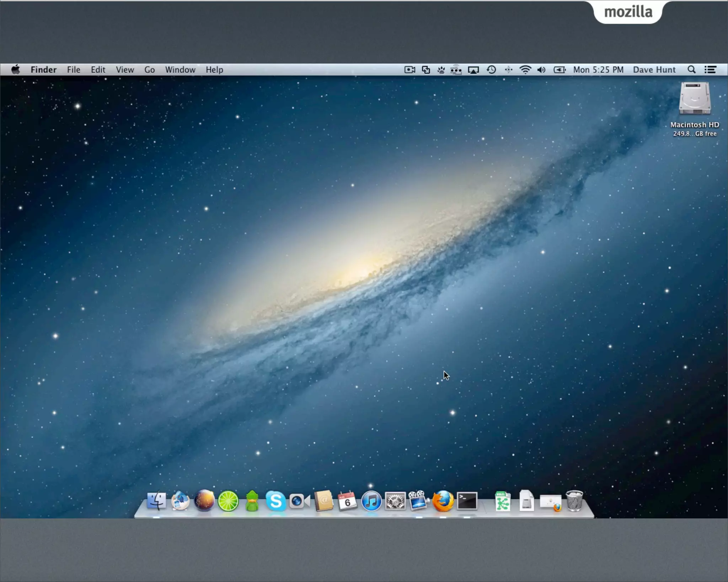Launch Thunderbird mail icon in Dock
The width and height of the screenshot is (728, 582).
[180, 501]
